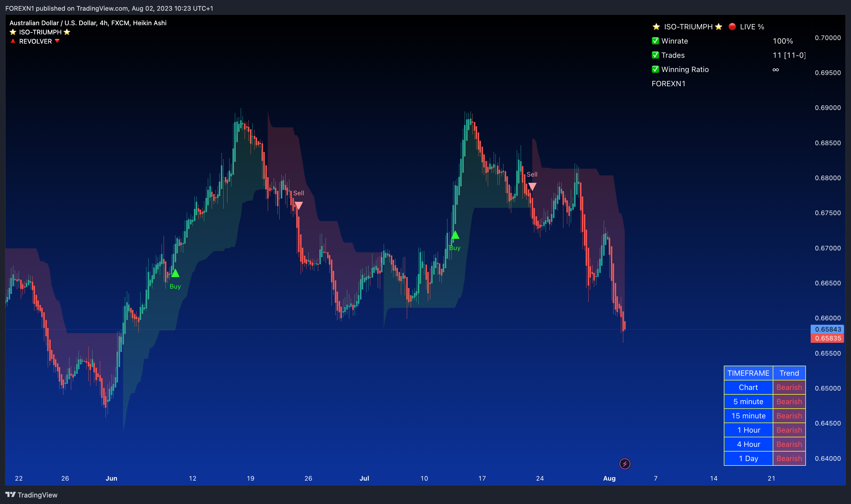Click the Bearish value for 1 Day
851x504 pixels.
[x=789, y=458]
